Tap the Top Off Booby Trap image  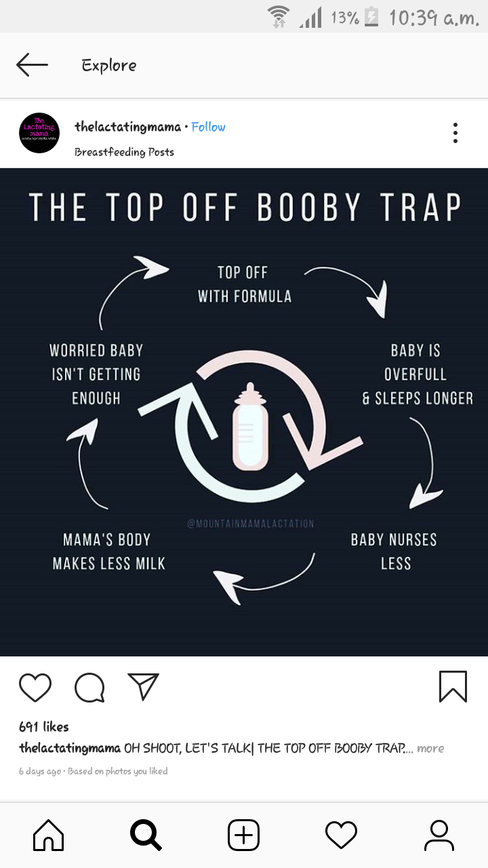244,412
